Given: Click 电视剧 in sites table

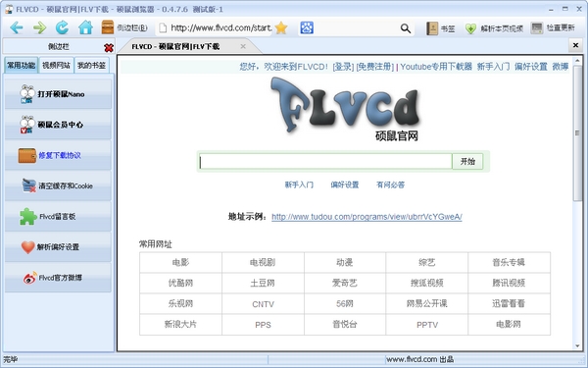Looking at the screenshot, I should [263, 262].
